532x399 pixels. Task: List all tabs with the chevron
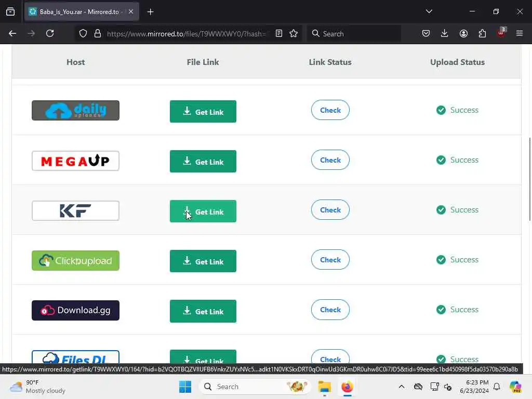(429, 11)
